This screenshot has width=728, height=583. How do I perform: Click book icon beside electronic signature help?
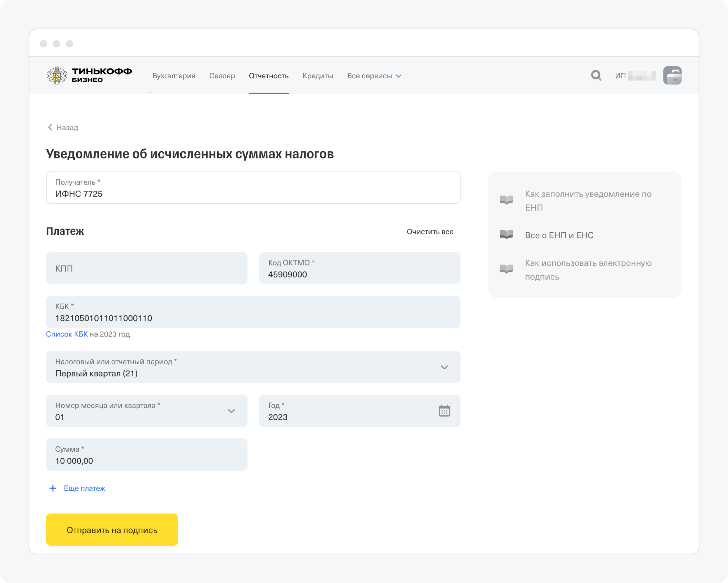(x=506, y=269)
